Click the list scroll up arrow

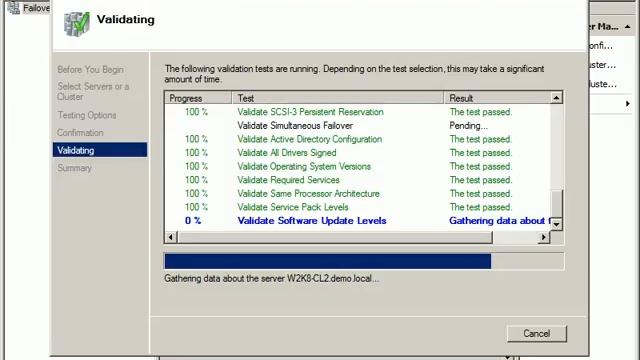tap(556, 98)
